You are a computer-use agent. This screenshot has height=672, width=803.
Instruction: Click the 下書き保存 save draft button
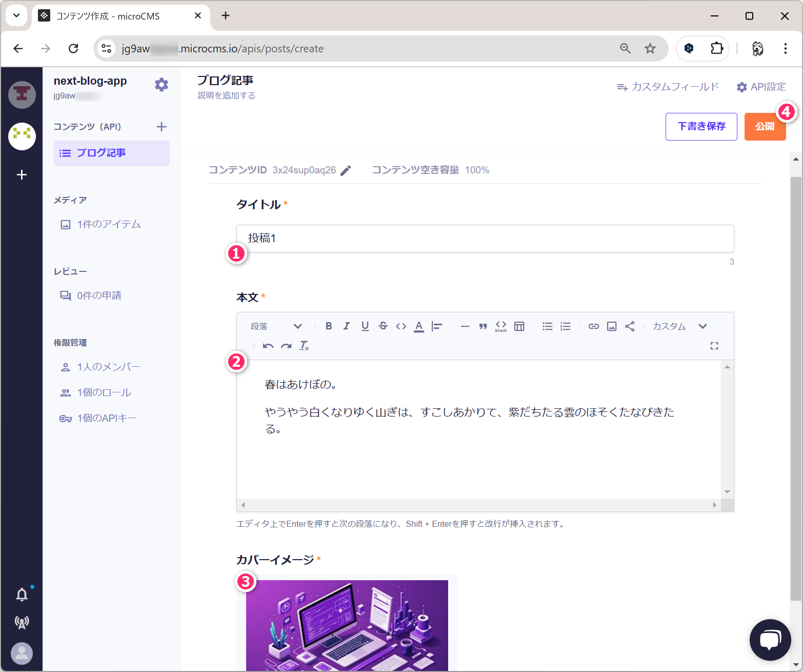point(701,127)
